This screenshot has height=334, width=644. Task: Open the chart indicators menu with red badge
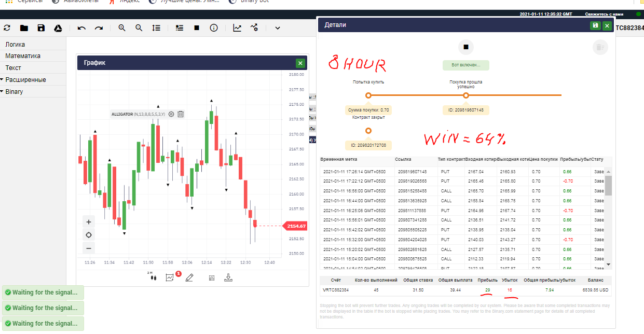point(170,277)
